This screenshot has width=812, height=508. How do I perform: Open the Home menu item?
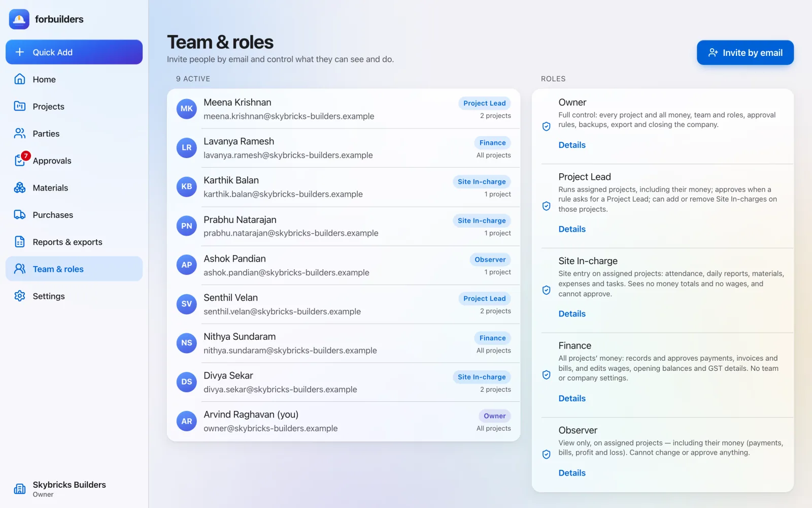[74, 79]
